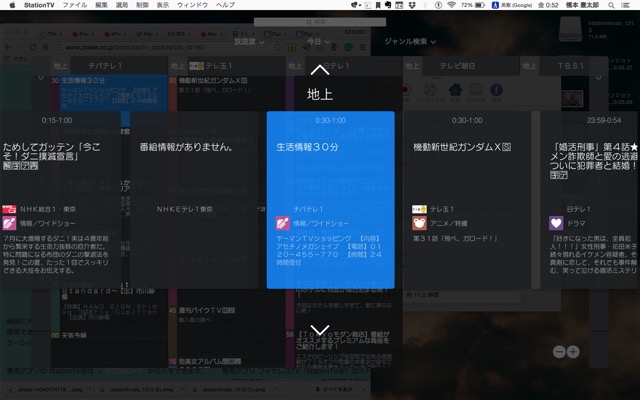Open the ウィンドウ menu
Image resolution: width=640 pixels, height=400 pixels.
click(x=192, y=5)
